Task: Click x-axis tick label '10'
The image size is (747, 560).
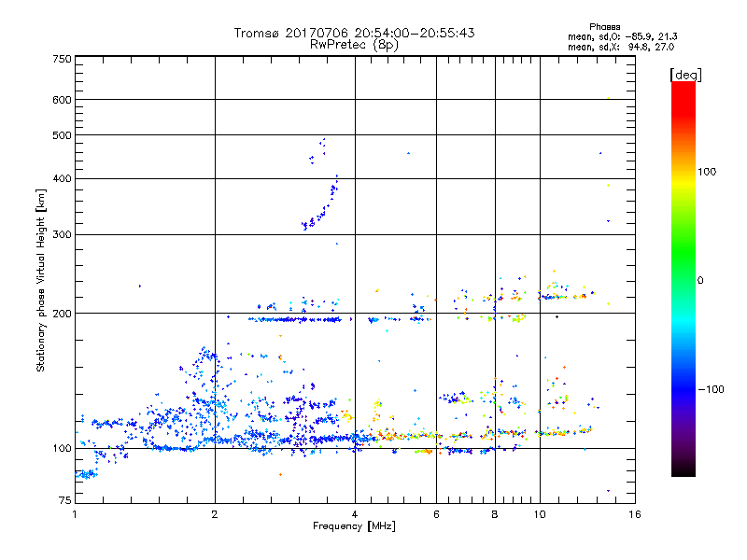Action: 540,514
